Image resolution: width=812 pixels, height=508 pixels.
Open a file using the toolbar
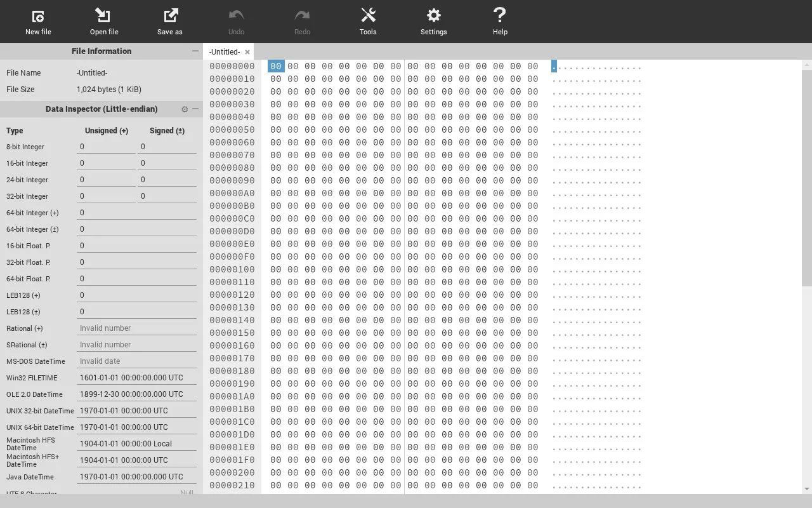pos(104,22)
